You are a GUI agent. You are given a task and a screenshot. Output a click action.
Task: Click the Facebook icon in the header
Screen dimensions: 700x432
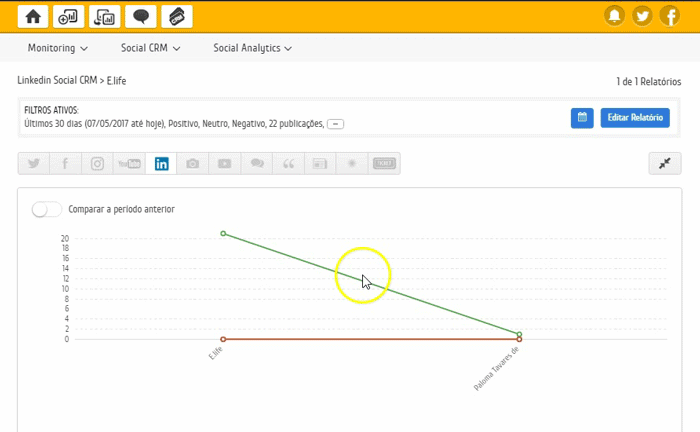669,16
